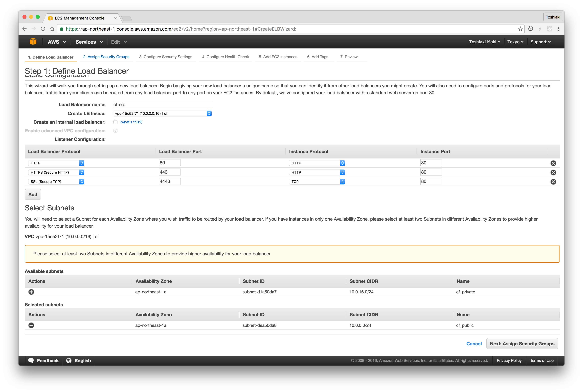Open Create LB Inside VPC dropdown
Image resolution: width=583 pixels, height=392 pixels.
[x=162, y=113]
